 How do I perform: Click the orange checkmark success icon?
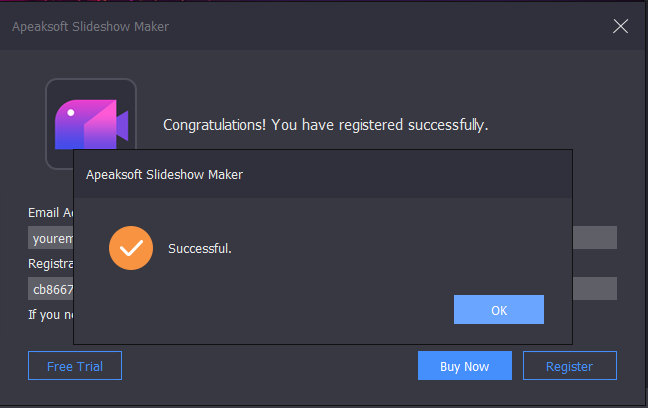point(131,248)
